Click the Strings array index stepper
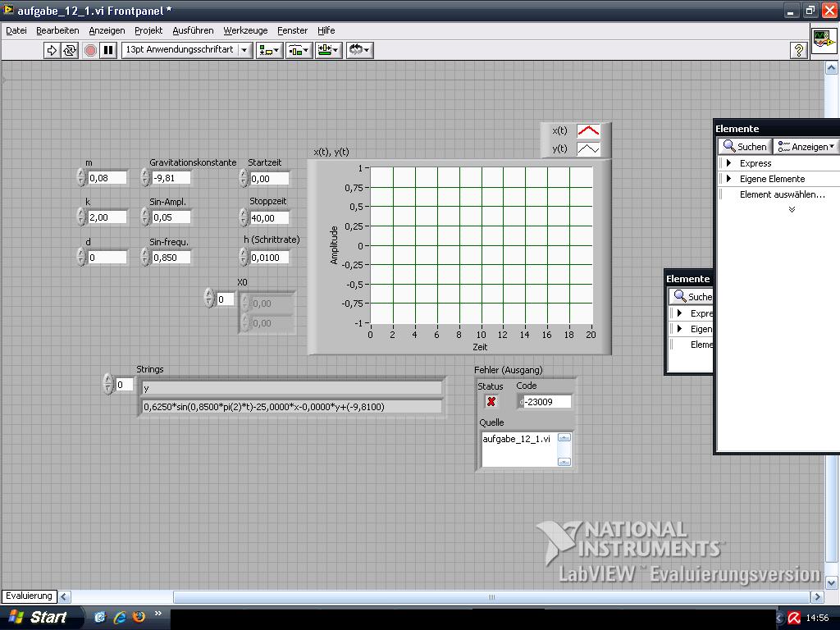The height and width of the screenshot is (630, 840). pos(108,384)
